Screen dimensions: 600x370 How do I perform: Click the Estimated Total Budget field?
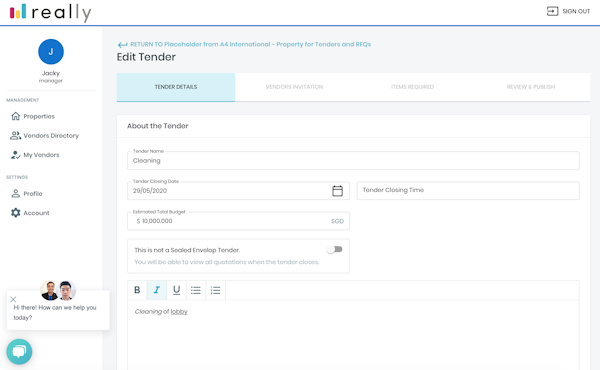coord(238,221)
